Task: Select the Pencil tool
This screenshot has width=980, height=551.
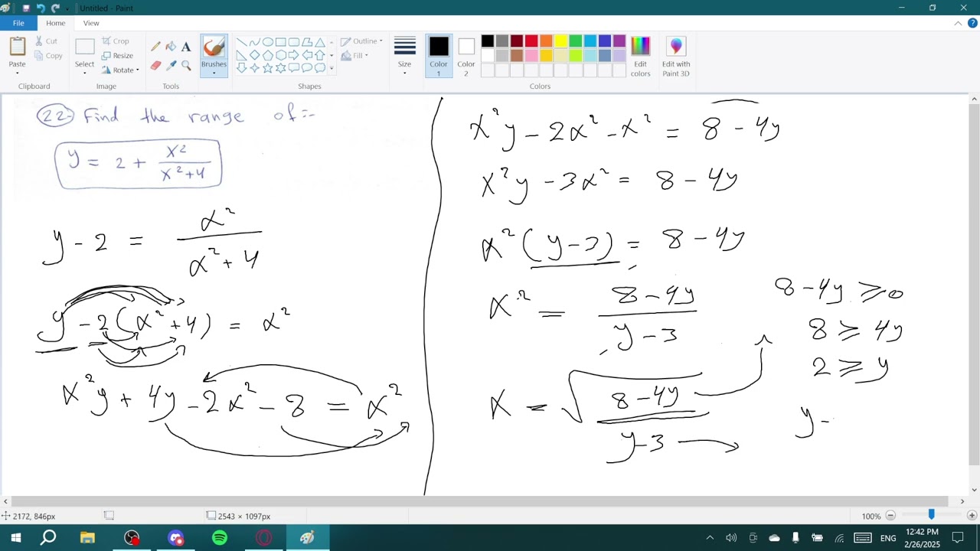Action: 156,47
